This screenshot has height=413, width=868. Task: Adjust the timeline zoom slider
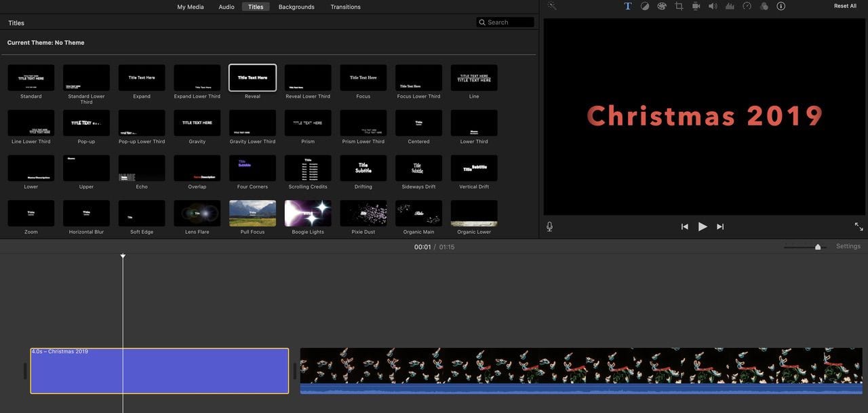click(x=818, y=247)
